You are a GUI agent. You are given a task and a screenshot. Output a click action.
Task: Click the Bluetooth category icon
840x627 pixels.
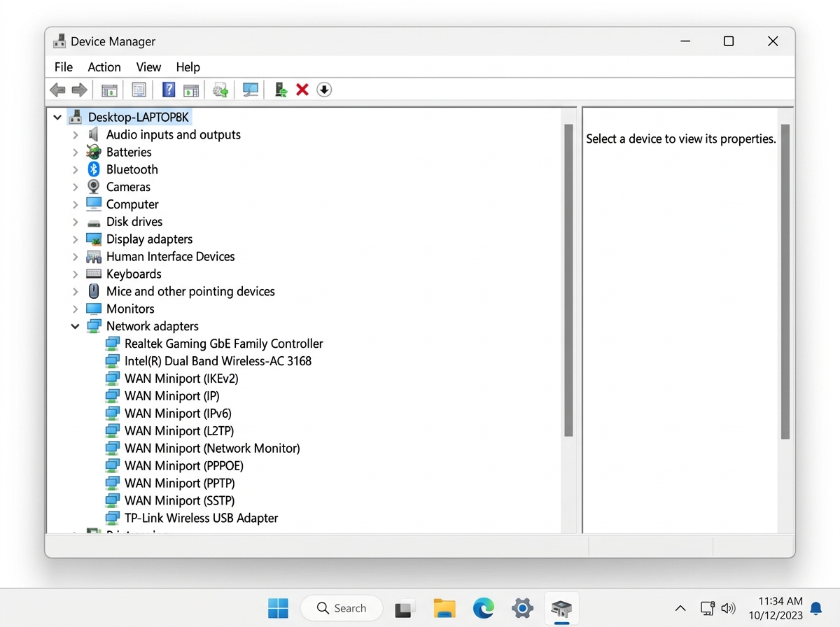(94, 169)
